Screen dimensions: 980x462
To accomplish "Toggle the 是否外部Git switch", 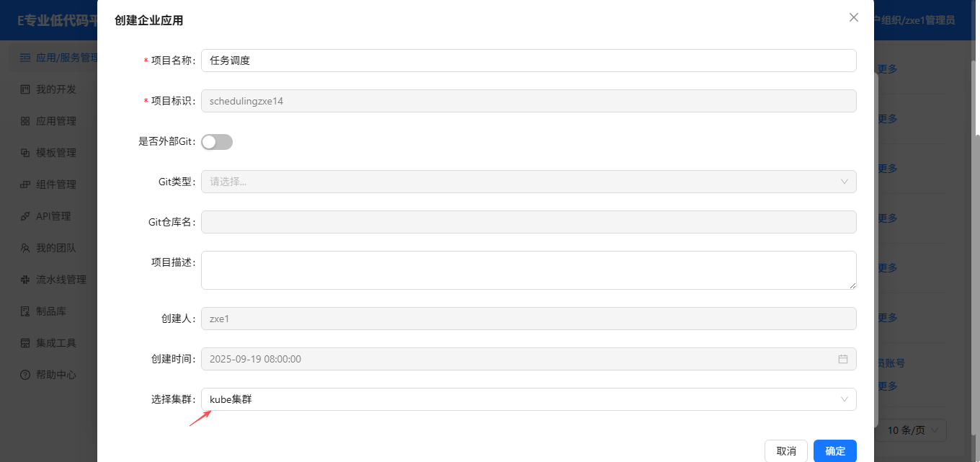I will [217, 142].
